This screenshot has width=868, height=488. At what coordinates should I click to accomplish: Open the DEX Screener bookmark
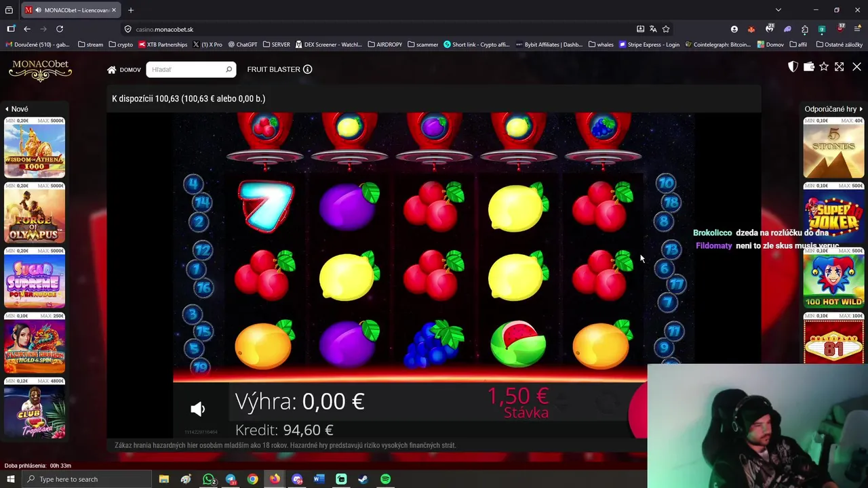[x=329, y=45]
